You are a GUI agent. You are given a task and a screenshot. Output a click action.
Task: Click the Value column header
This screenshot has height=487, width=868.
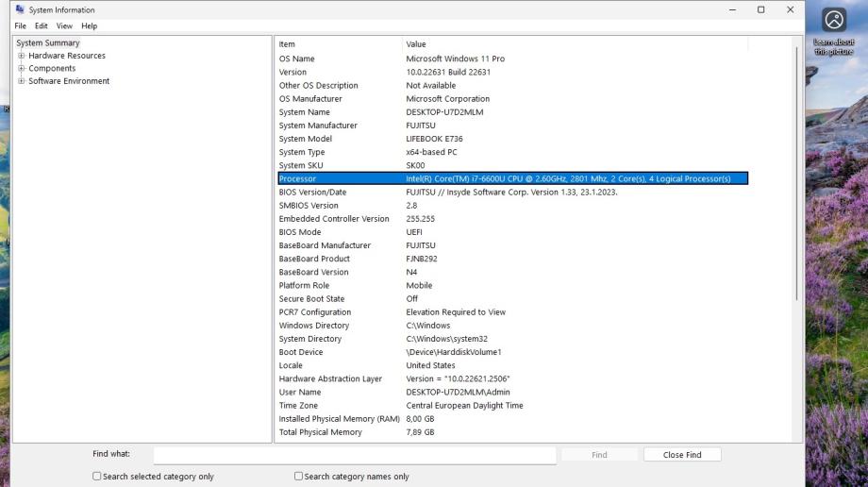(575, 43)
